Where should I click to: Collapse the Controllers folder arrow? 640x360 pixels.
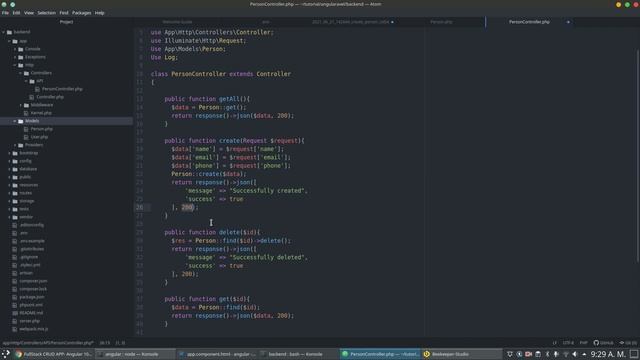click(21, 73)
